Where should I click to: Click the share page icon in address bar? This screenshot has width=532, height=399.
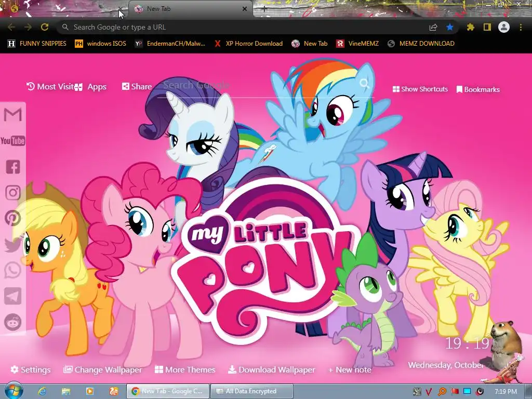tap(433, 27)
